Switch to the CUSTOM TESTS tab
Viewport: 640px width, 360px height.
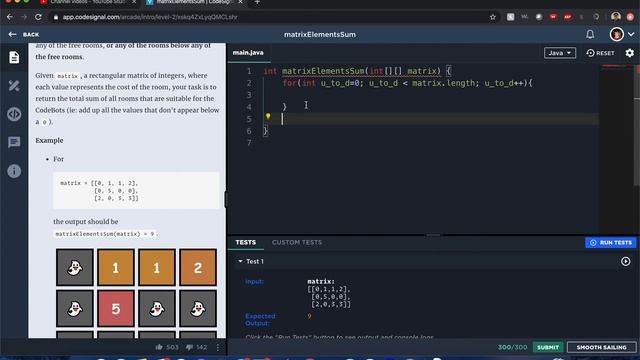coord(297,242)
